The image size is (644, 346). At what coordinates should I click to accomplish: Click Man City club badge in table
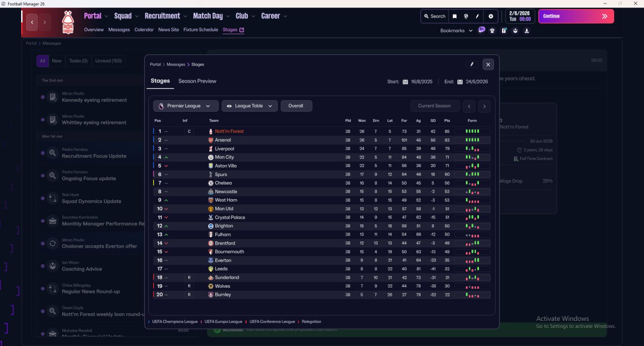tap(211, 157)
